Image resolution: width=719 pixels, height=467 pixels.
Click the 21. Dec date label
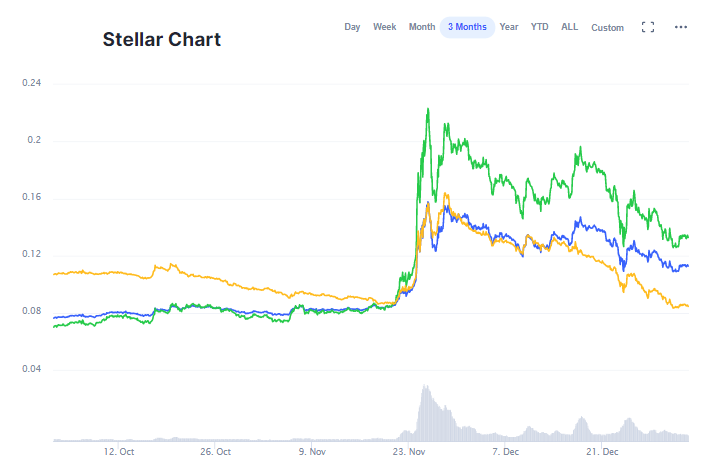pos(603,452)
